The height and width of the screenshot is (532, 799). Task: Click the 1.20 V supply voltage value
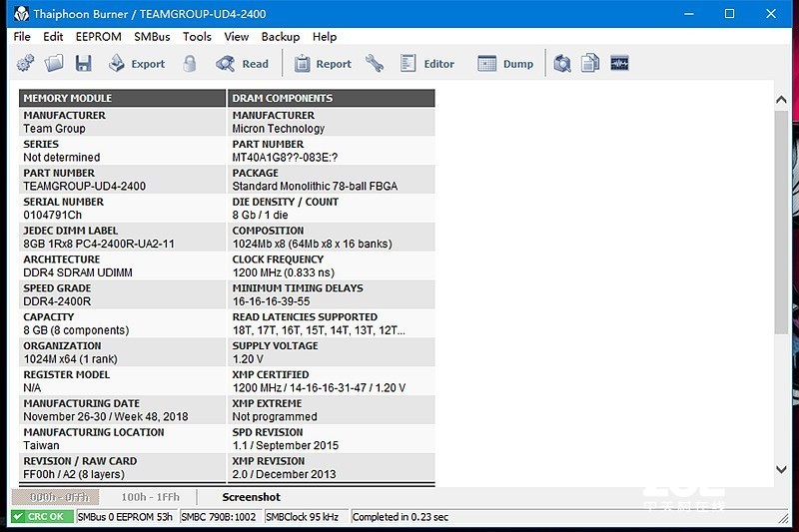[248, 359]
